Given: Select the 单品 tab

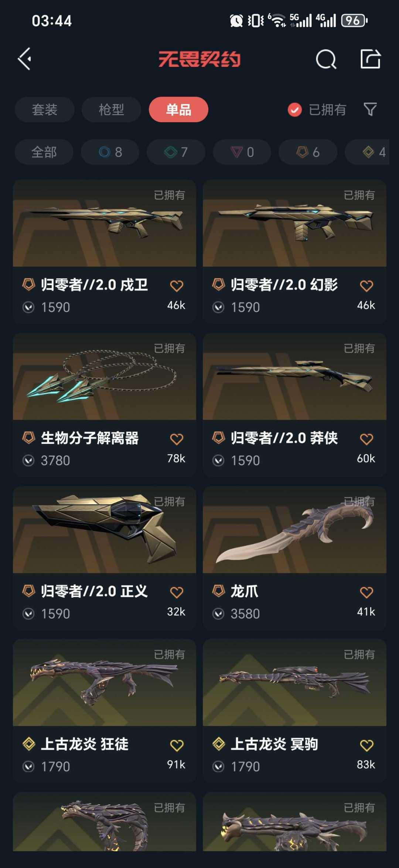Looking at the screenshot, I should coord(178,110).
